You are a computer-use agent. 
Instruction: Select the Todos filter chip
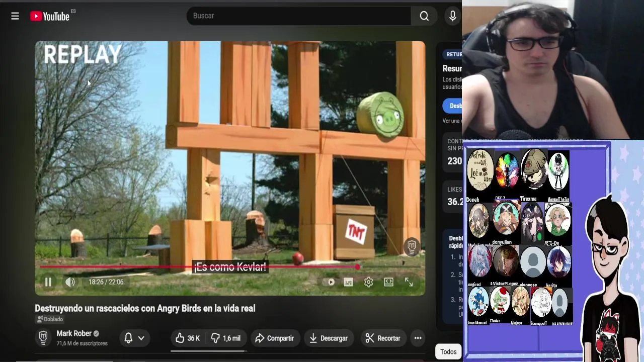(448, 352)
